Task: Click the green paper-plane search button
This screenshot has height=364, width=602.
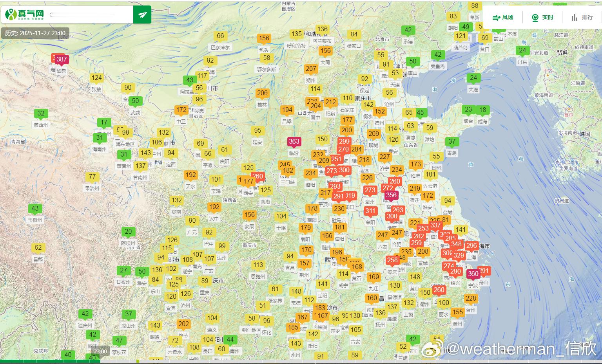Action: click(x=142, y=14)
